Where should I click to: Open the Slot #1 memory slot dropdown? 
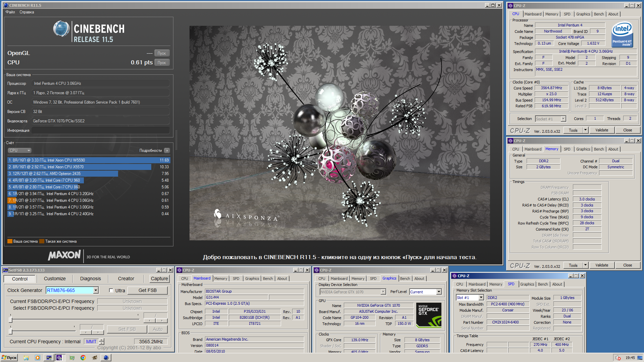coord(481,298)
